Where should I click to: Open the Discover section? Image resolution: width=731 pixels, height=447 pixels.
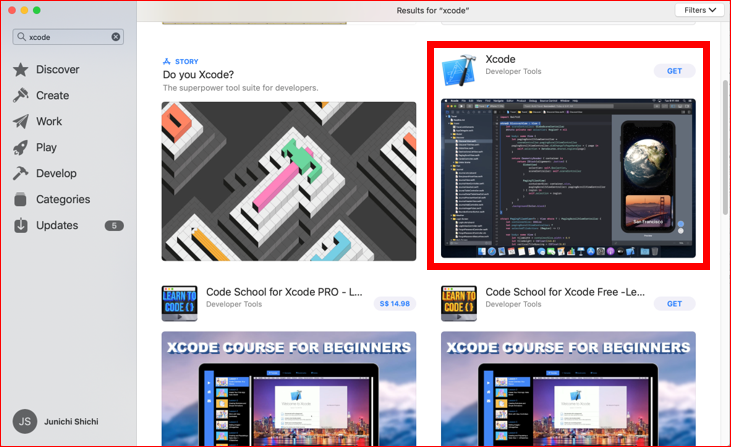point(58,69)
